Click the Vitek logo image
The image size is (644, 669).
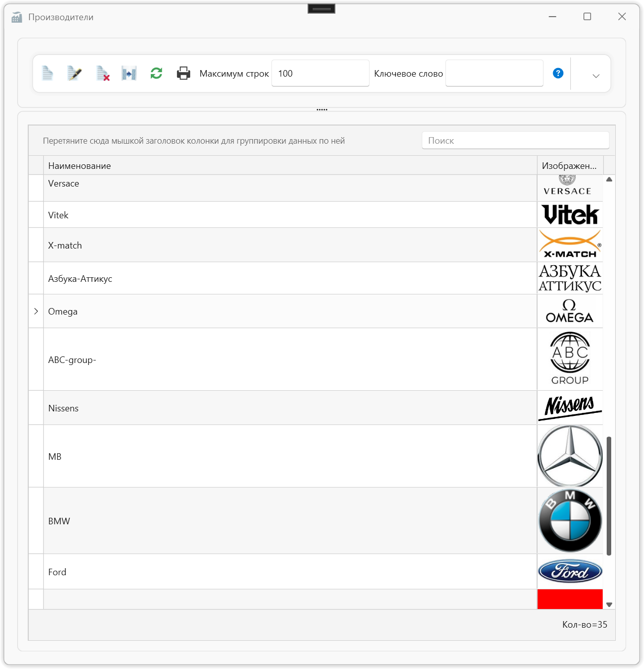(x=570, y=215)
